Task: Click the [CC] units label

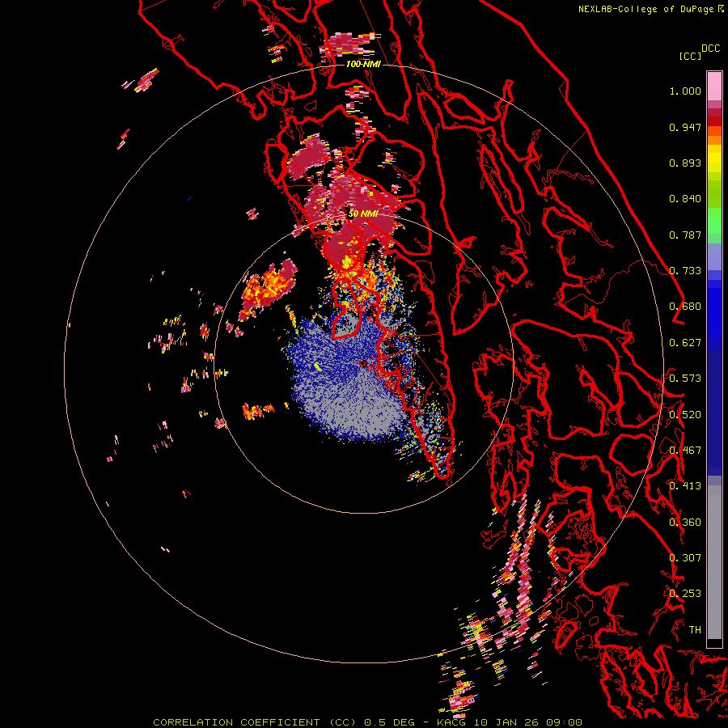Action: pyautogui.click(x=690, y=56)
